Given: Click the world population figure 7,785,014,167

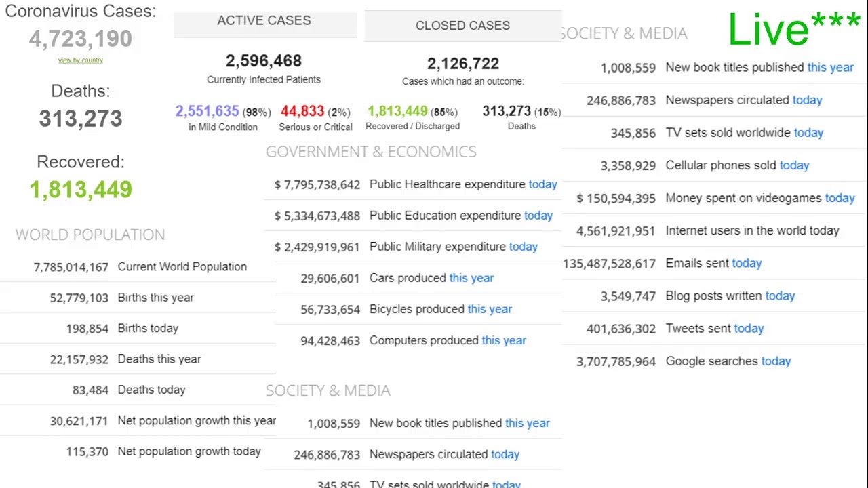Looking at the screenshot, I should 71,267.
